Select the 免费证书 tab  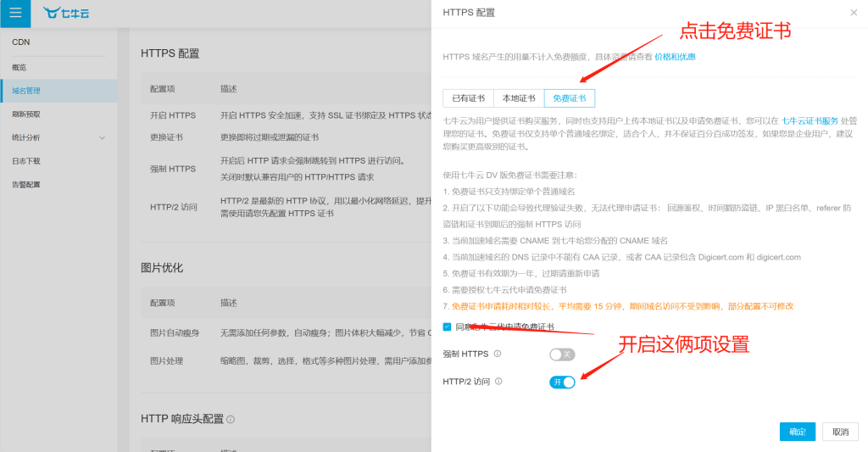(569, 98)
